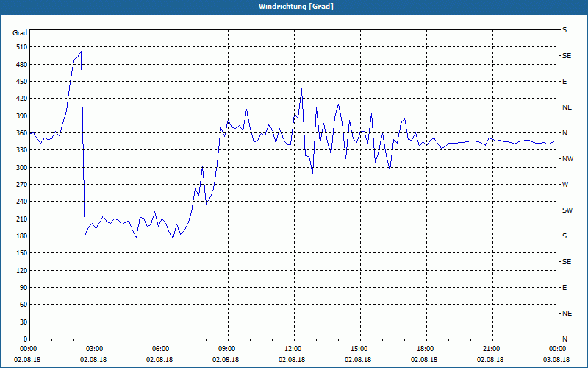This screenshot has width=588, height=368.
Task: Click the SW compass direction label
Action: [x=567, y=210]
